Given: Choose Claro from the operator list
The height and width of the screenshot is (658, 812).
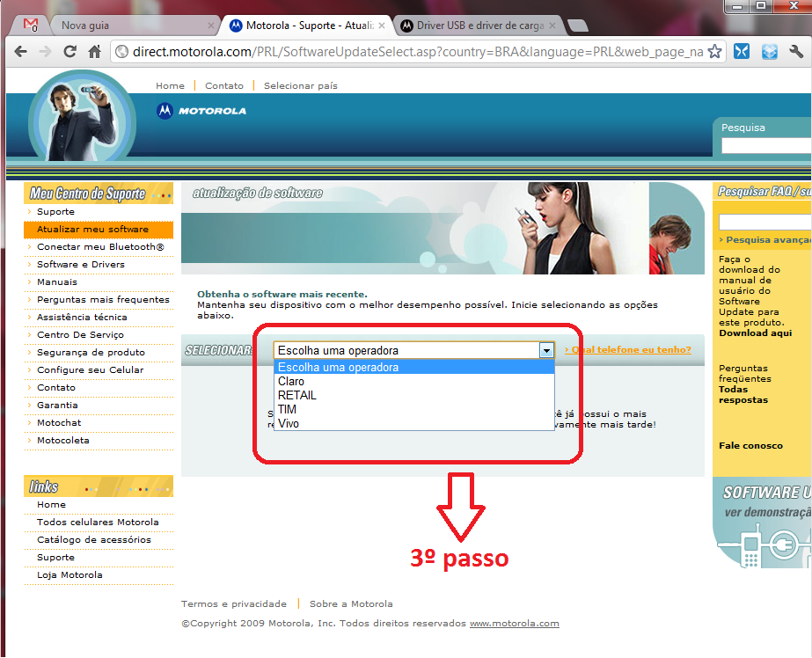Looking at the screenshot, I should point(413,382).
